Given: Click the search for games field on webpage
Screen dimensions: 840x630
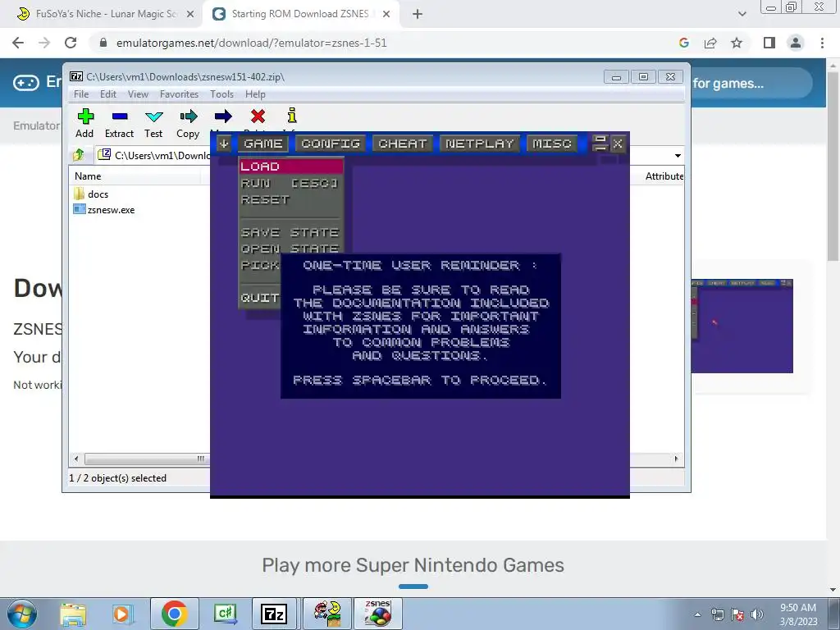Looking at the screenshot, I should pyautogui.click(x=751, y=83).
